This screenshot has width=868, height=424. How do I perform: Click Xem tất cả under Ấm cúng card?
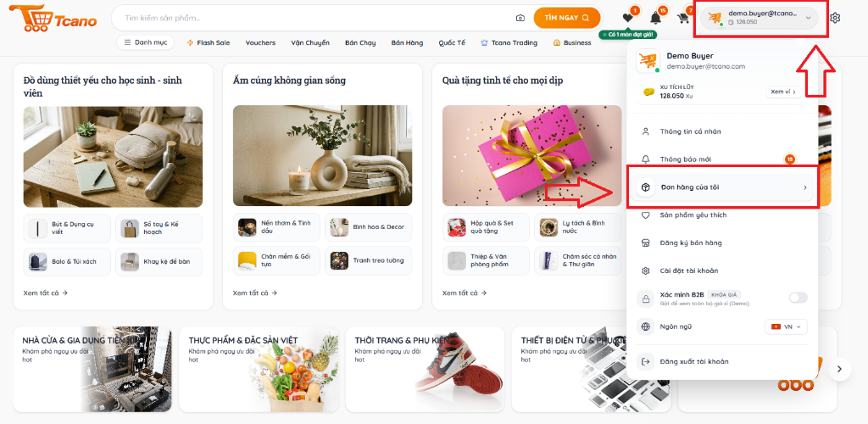click(255, 293)
